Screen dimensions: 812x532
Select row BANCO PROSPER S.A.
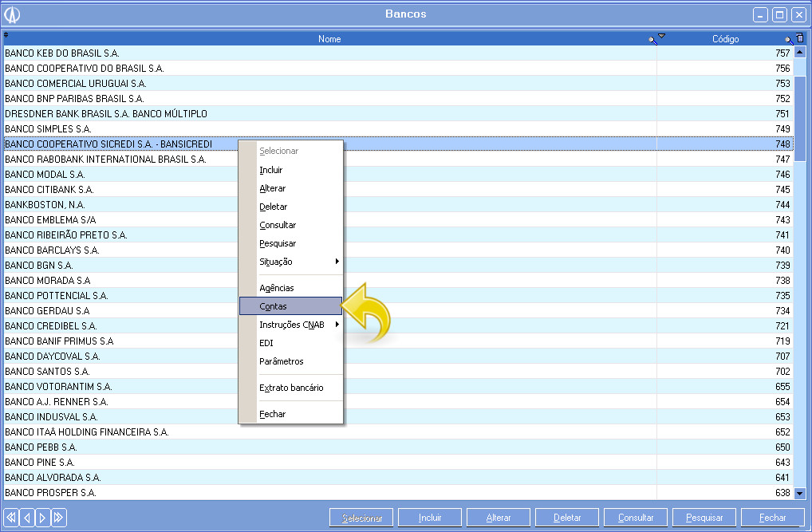(398, 493)
